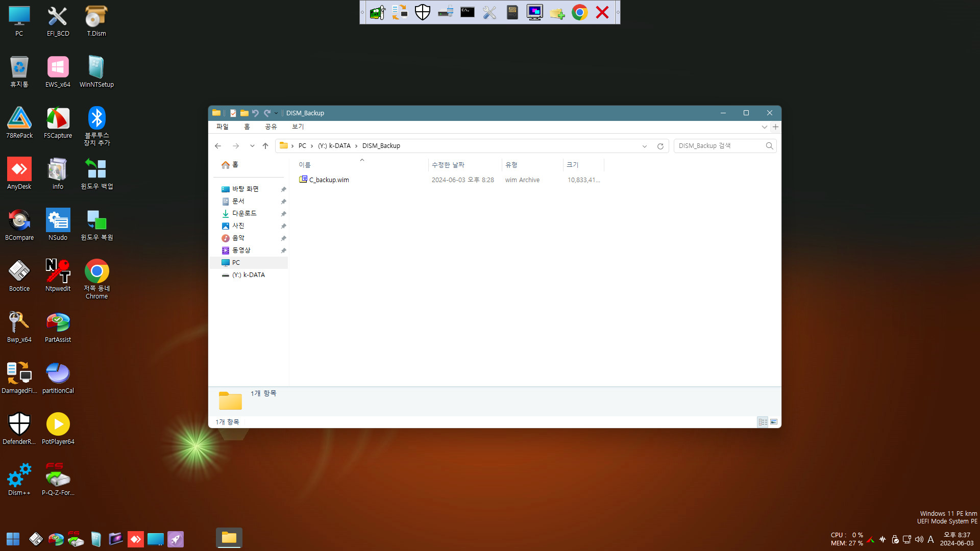Open the 78RePack desktop icon
The image size is (980, 551).
pyautogui.click(x=19, y=123)
